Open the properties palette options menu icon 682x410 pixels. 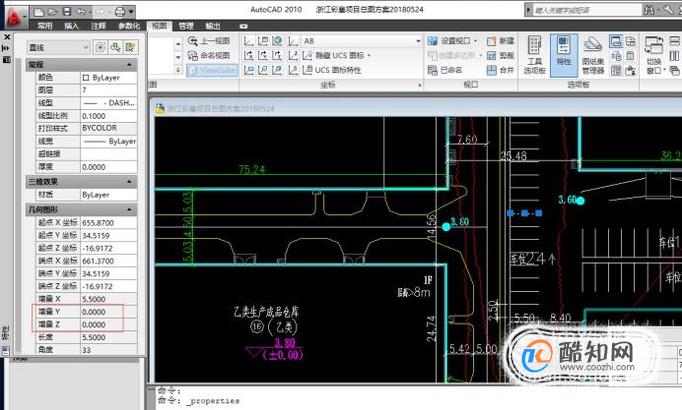coord(7,60)
